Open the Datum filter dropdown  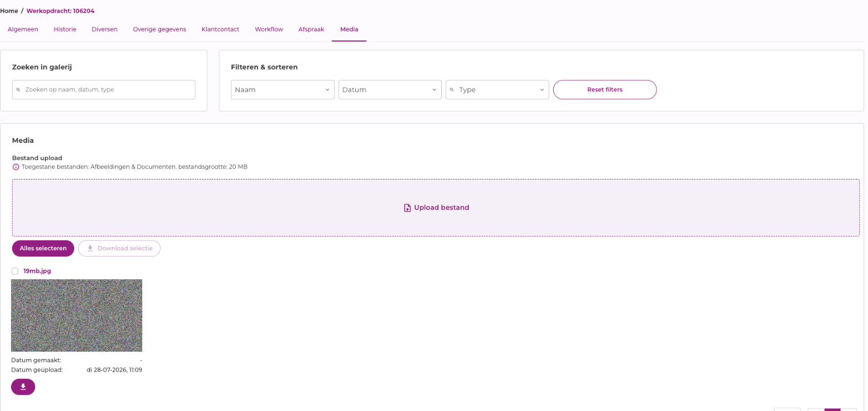tap(390, 90)
